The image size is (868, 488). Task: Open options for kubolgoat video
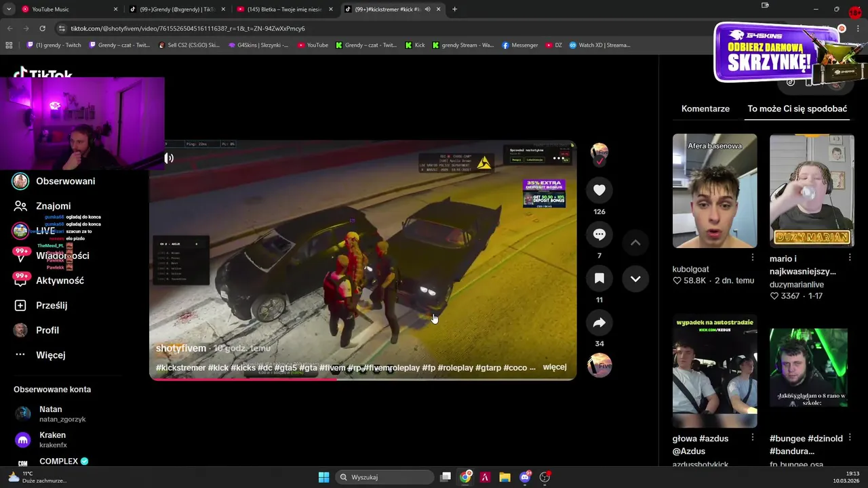753,258
